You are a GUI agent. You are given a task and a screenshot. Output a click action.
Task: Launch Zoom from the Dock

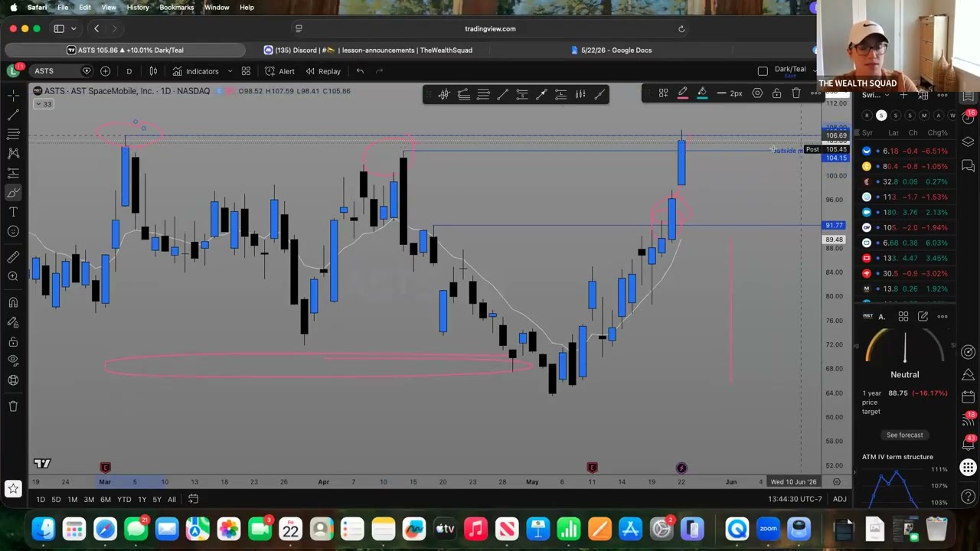(x=768, y=529)
